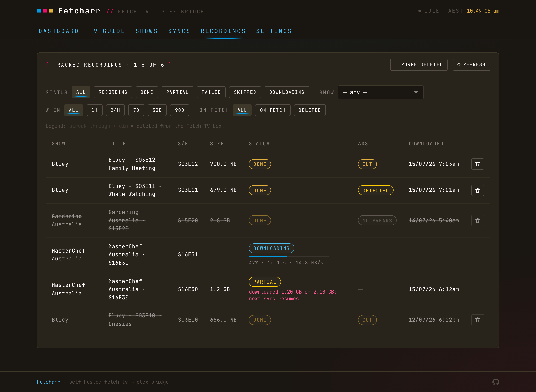Screen dimensions: 536x392
Task: Click the Fetcharr logo color blocks
Action: 45,11
